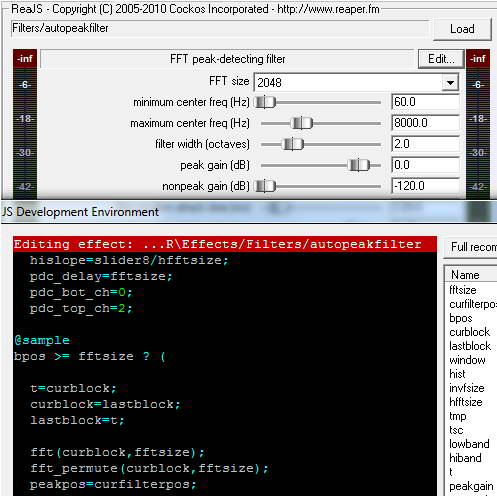
Task: Click the Name column header in variable list
Action: tap(471, 275)
